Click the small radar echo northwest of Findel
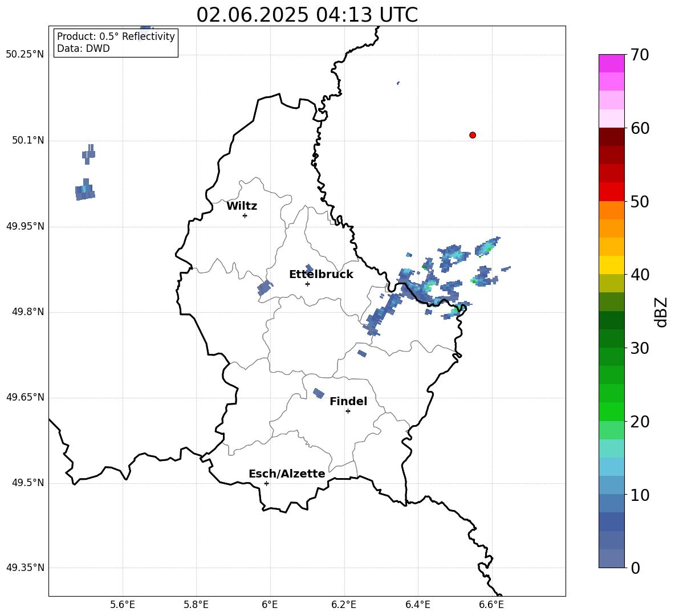 coord(319,393)
